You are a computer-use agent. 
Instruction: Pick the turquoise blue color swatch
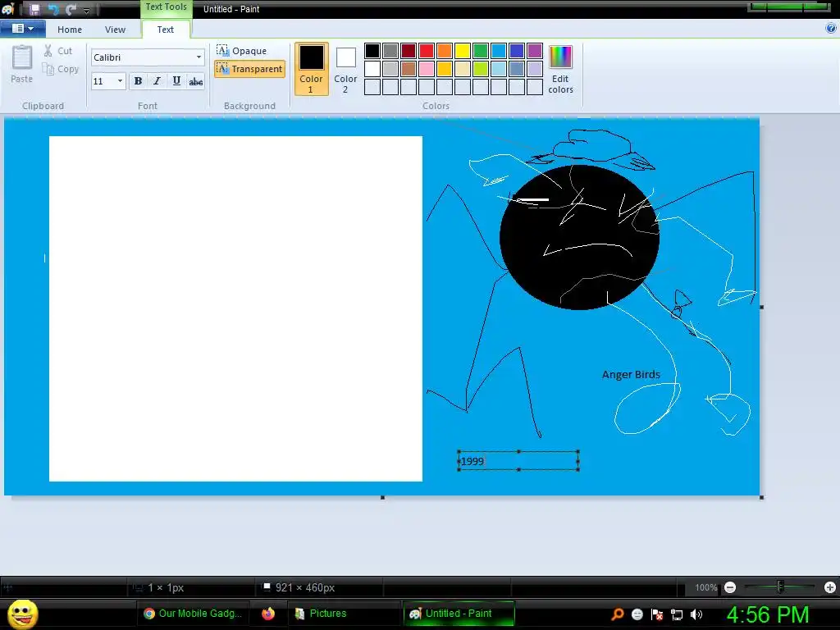499,51
